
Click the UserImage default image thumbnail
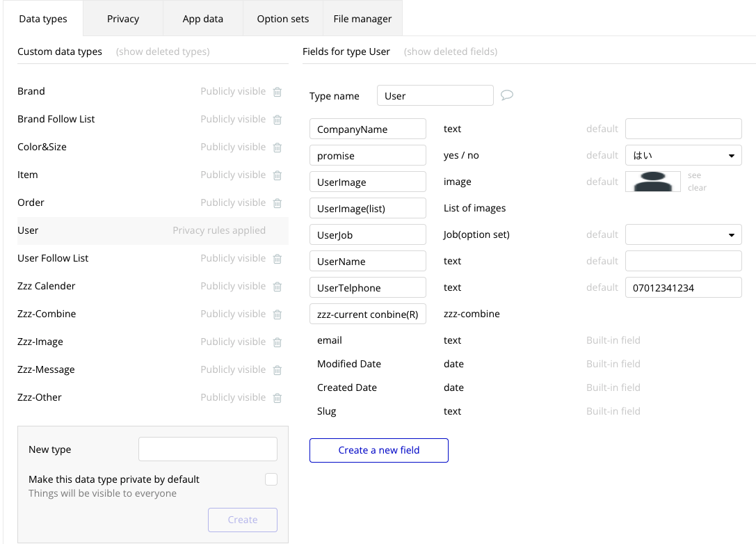[x=653, y=182]
